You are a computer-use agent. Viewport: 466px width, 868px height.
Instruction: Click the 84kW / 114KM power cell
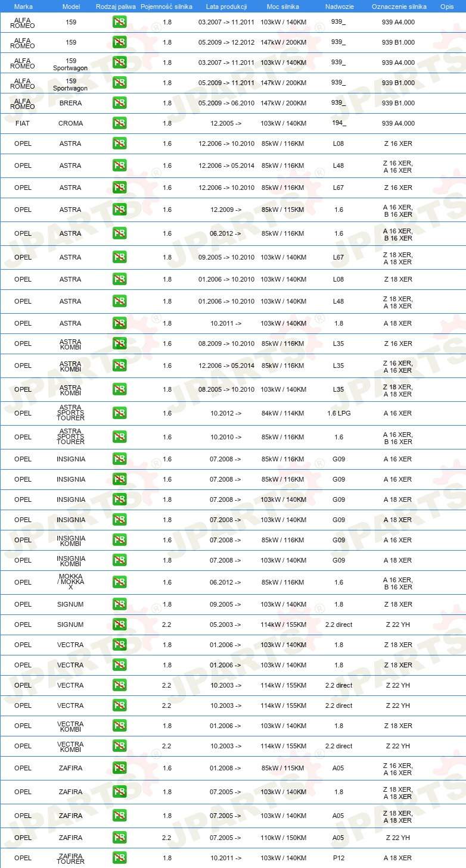tap(283, 413)
